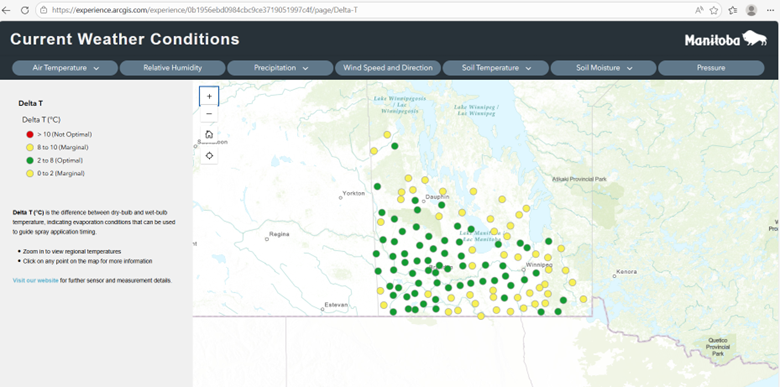Viewport: 780px width, 387px height.
Task: Add this page to favorites with the star icon
Action: (714, 10)
